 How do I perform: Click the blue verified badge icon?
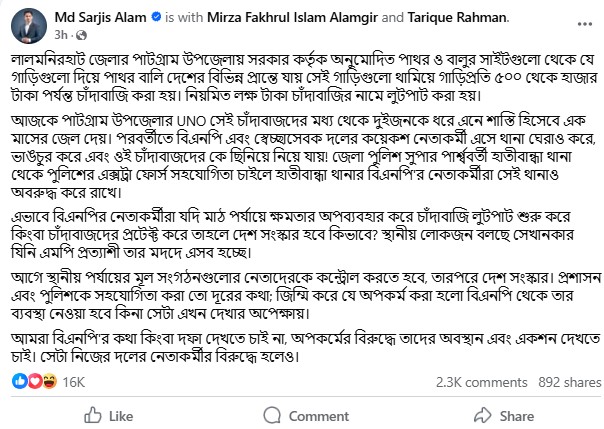click(x=157, y=18)
